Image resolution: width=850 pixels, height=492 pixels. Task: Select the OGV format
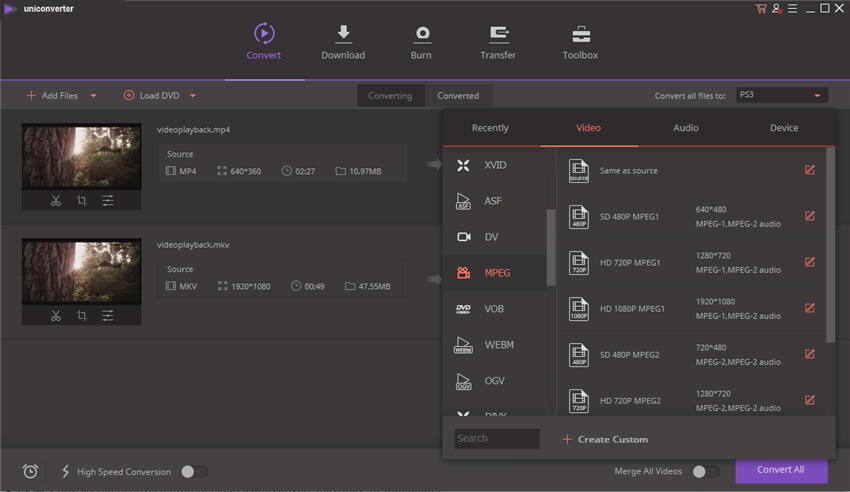tap(494, 381)
